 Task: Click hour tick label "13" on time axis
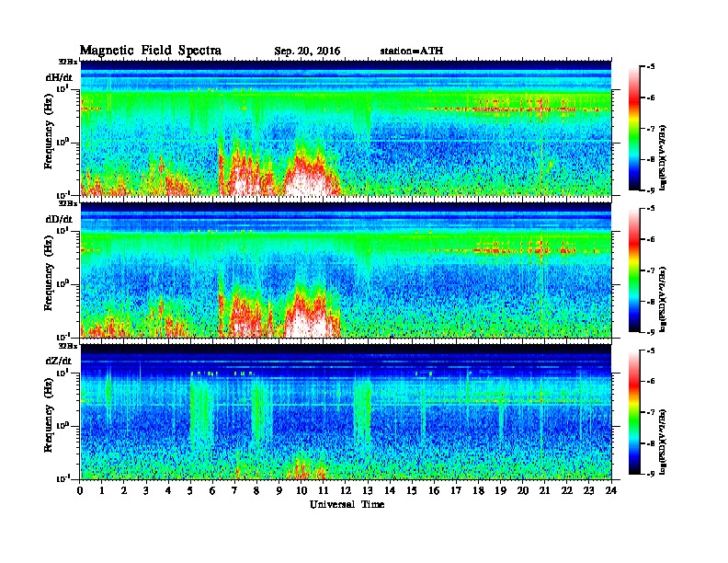tap(368, 490)
